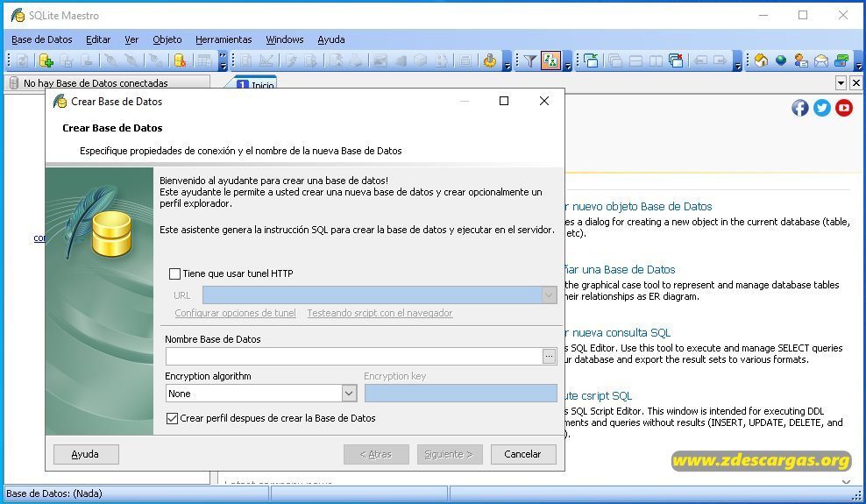Open the Windows menu
The height and width of the screenshot is (504, 866).
click(x=285, y=39)
